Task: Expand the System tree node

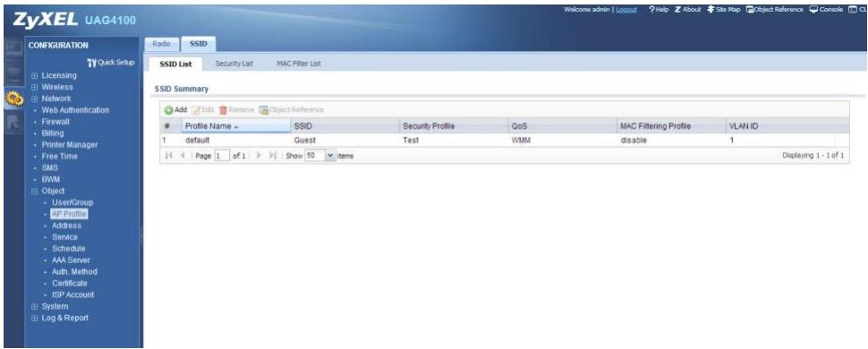Action: 34,306
